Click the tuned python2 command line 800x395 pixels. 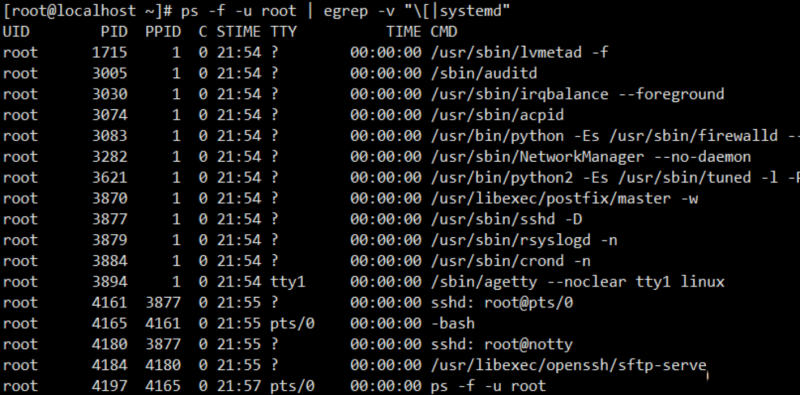614,178
